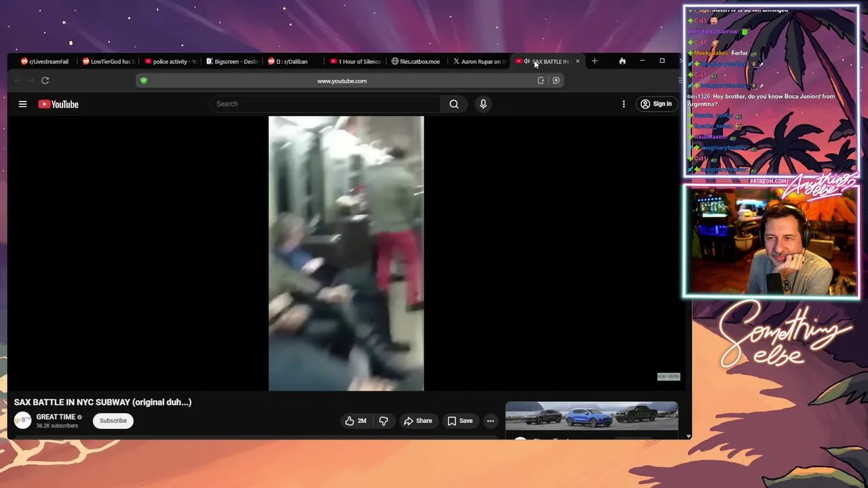
Task: Switch to LowTierGod tab
Action: click(108, 61)
